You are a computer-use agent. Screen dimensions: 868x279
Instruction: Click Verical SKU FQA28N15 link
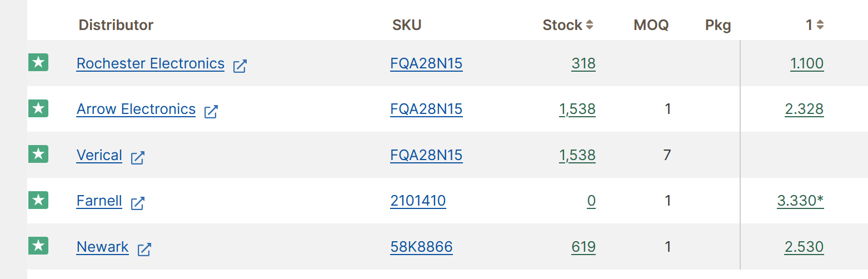(426, 155)
